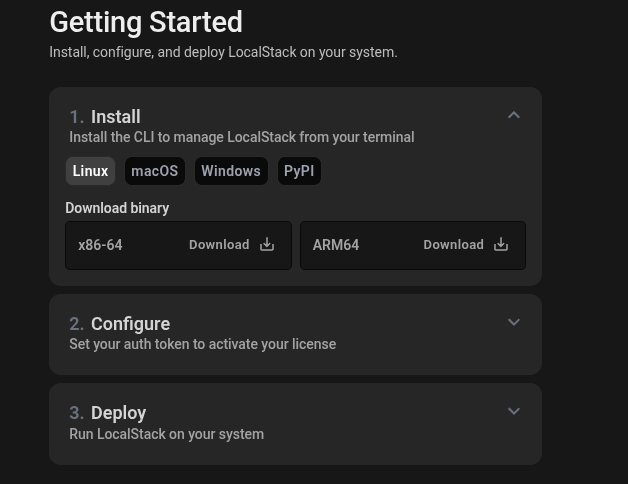
Task: Click the download arrow icon for x86-64
Action: [x=267, y=245]
